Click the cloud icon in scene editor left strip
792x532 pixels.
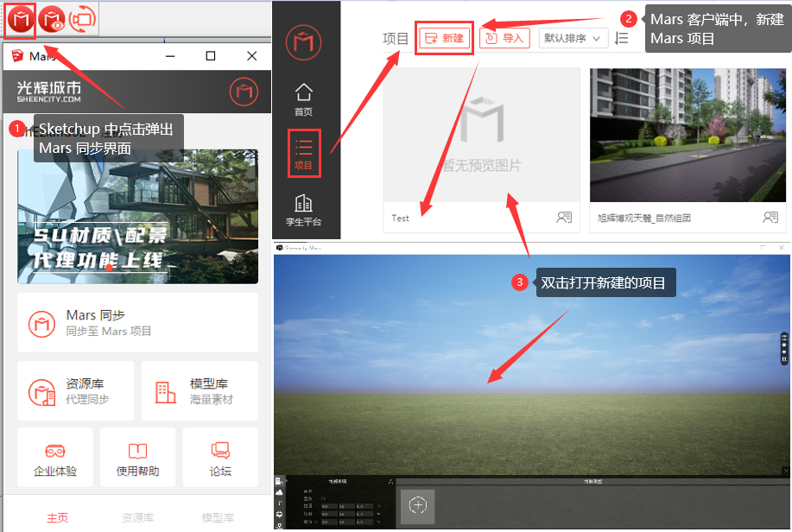[280, 492]
